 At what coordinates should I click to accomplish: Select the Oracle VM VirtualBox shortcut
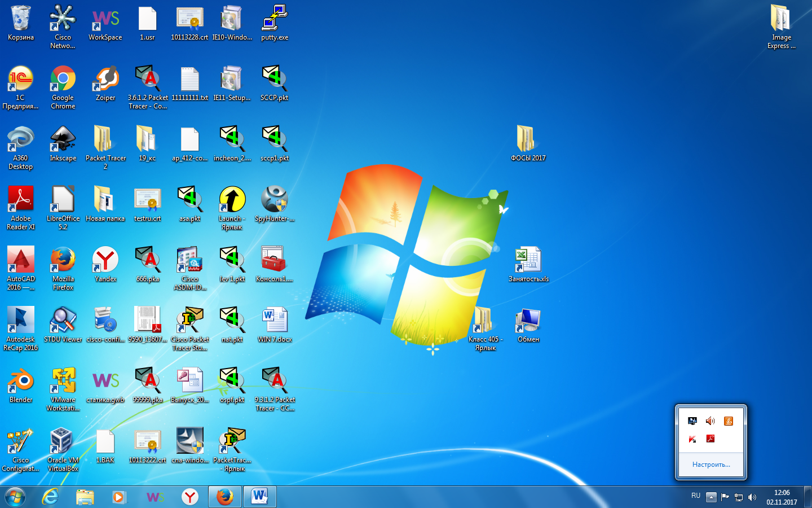coord(63,450)
